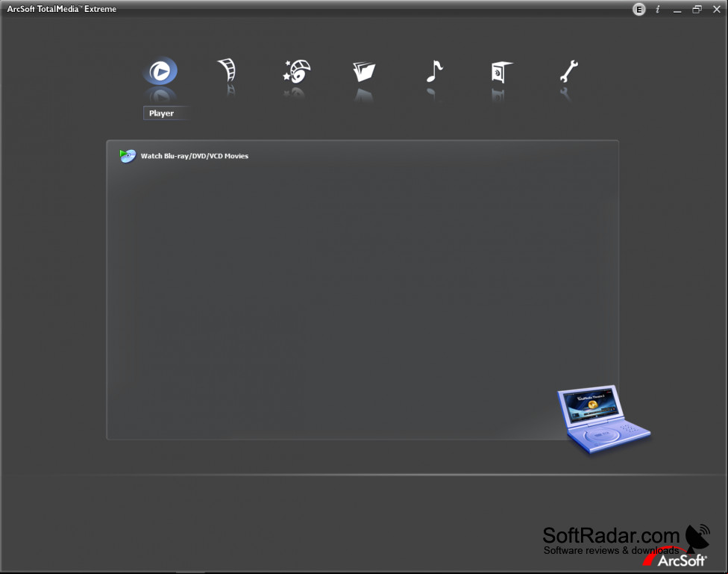Minimize the TotalMedia Extreme window

pyautogui.click(x=677, y=10)
